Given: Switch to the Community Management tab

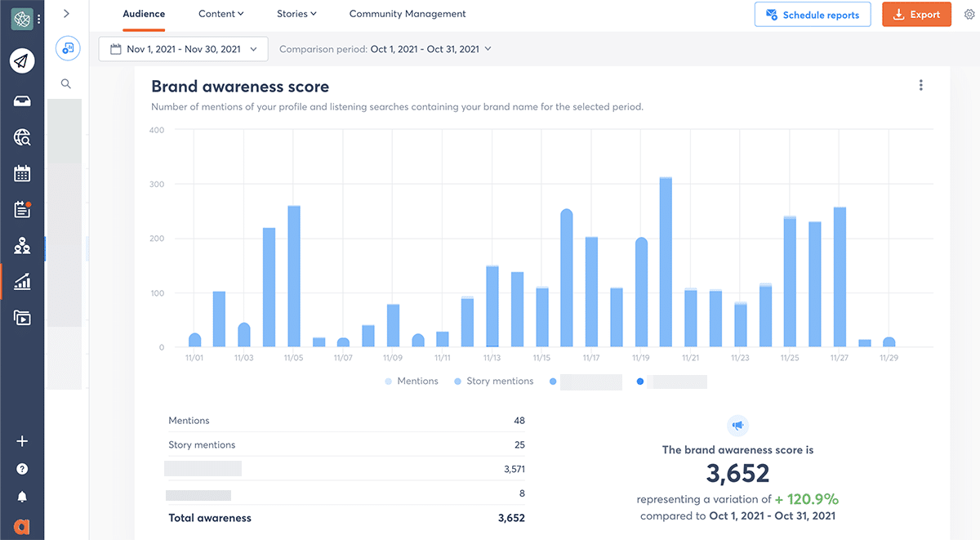Looking at the screenshot, I should click(x=408, y=14).
